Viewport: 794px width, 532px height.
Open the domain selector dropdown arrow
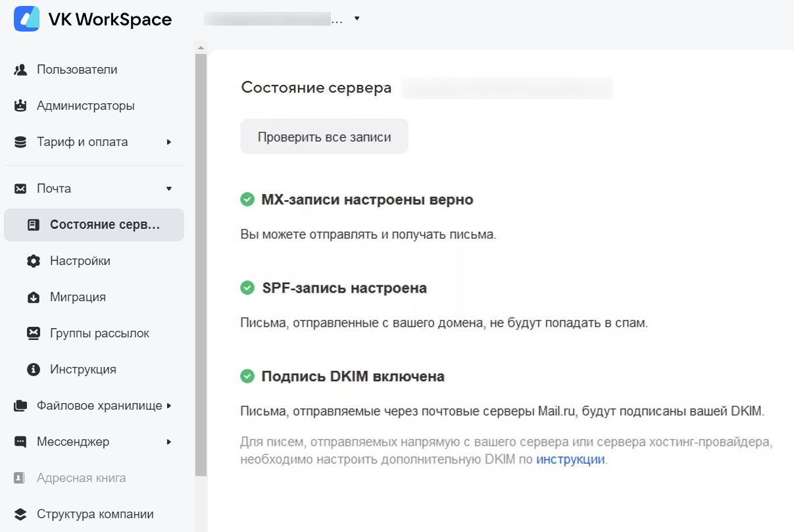click(x=357, y=19)
